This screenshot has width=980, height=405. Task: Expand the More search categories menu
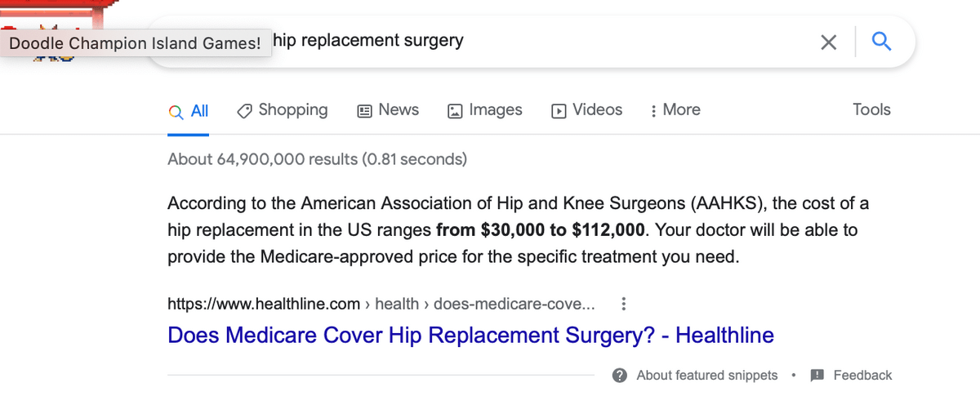click(x=675, y=110)
